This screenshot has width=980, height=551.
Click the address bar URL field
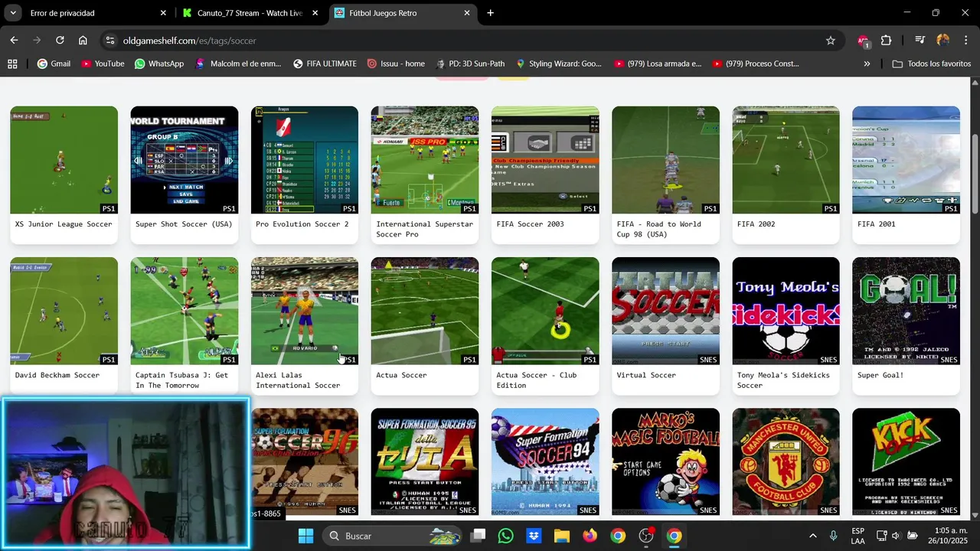coord(459,41)
